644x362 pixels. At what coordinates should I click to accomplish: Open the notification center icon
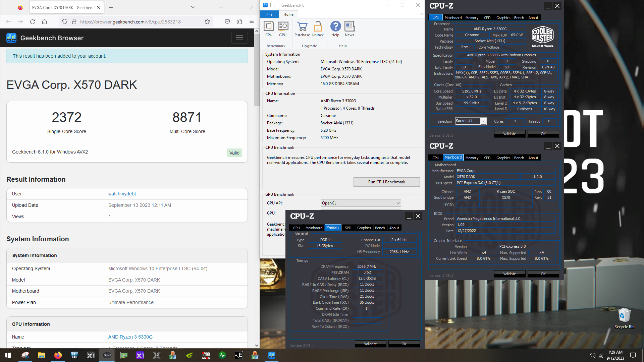pyautogui.click(x=633, y=355)
